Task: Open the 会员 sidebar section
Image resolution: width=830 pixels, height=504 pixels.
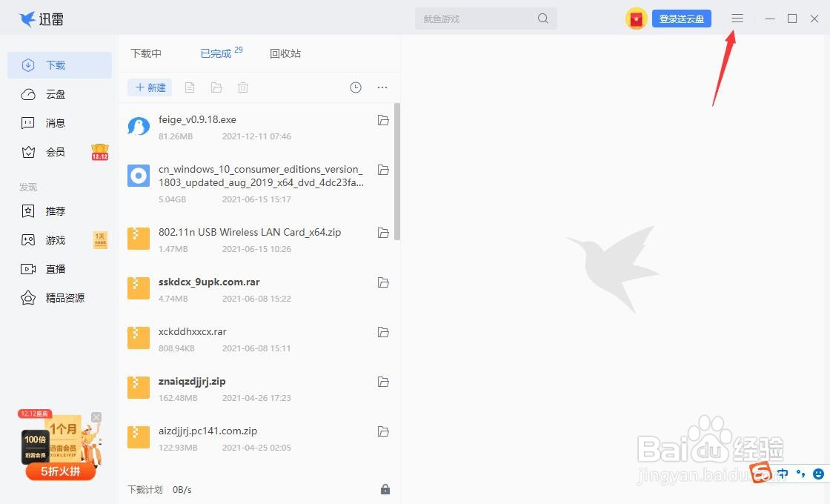Action: 56,153
